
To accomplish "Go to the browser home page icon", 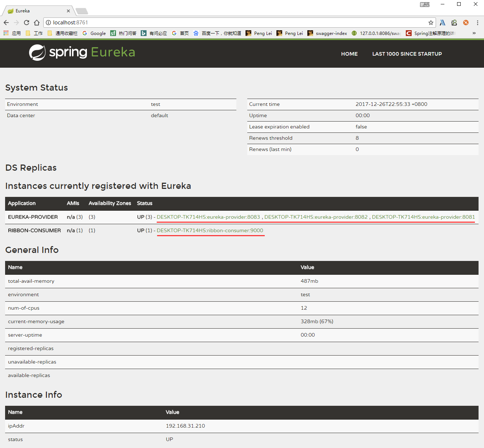I will pyautogui.click(x=37, y=23).
